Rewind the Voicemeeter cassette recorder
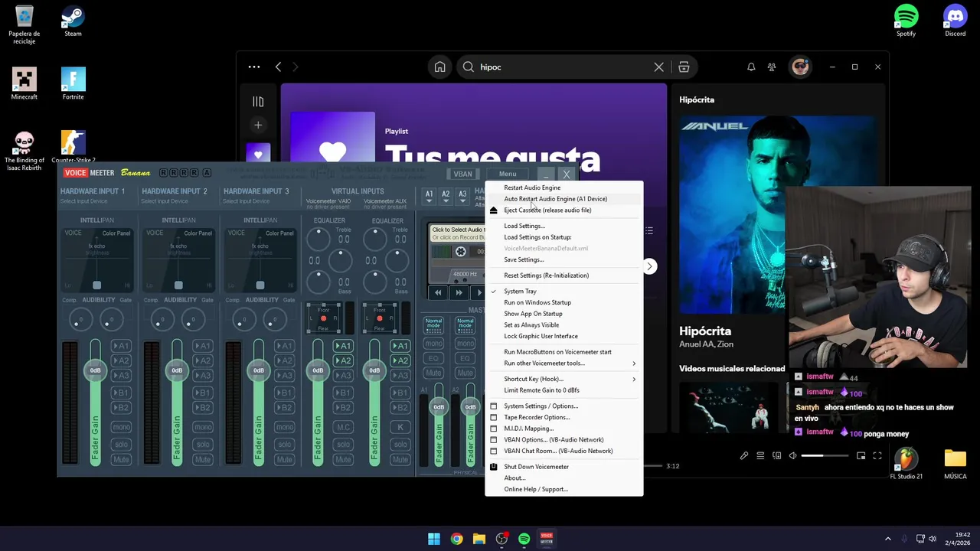Screen dimensions: 980x551 tap(438, 292)
